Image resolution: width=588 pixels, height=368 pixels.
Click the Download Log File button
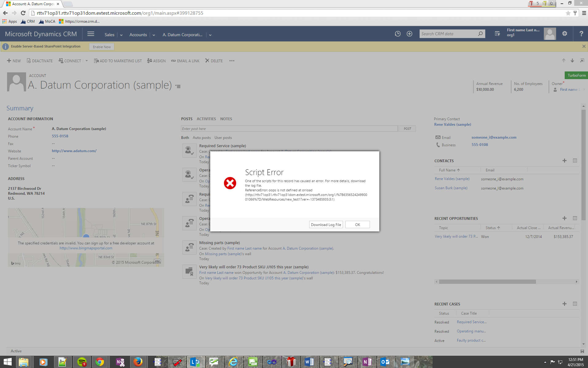coord(326,224)
